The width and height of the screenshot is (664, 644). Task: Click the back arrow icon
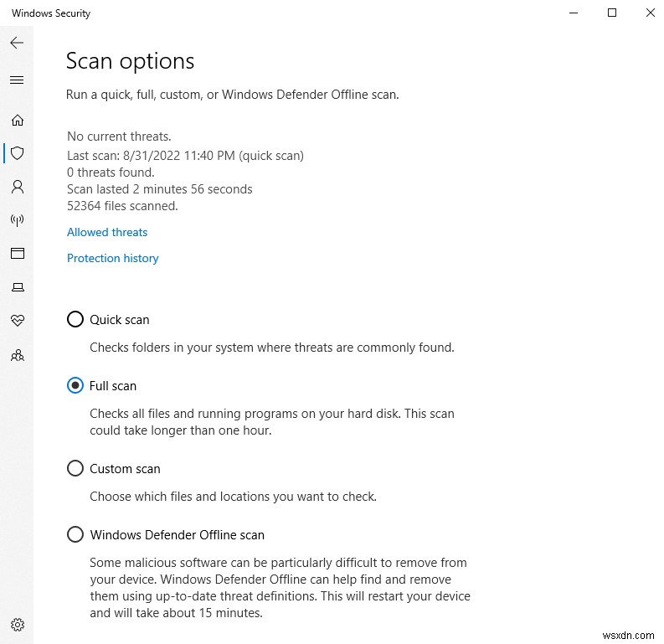(17, 42)
